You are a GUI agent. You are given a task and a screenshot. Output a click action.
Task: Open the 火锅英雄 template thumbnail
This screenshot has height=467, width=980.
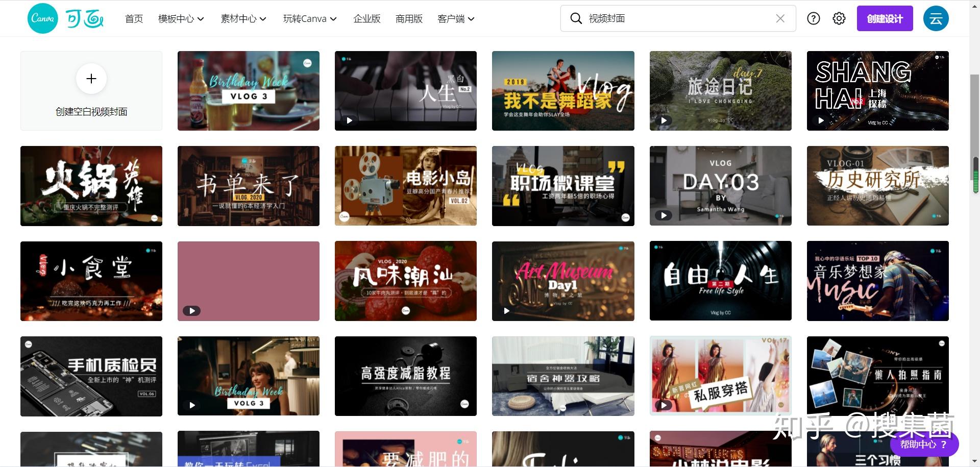91,186
